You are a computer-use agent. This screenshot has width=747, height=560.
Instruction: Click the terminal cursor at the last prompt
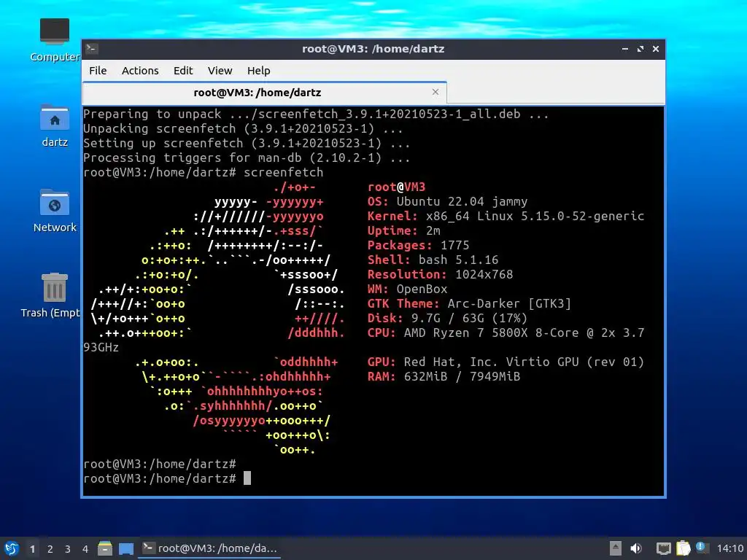click(247, 478)
